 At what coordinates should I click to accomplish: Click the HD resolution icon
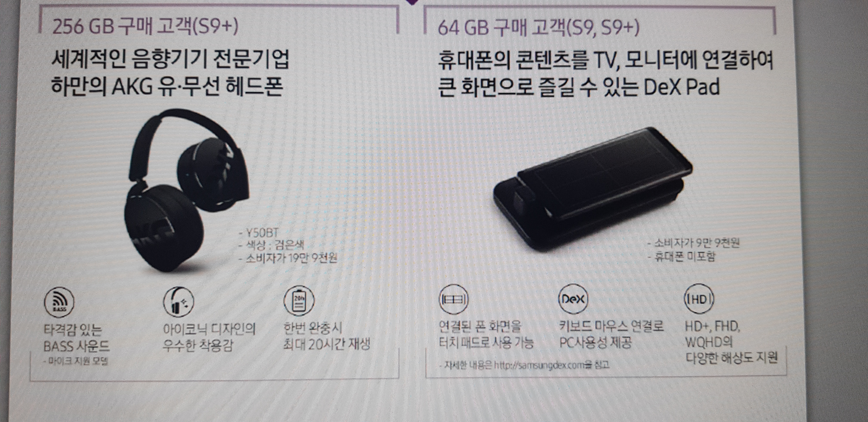click(x=699, y=299)
